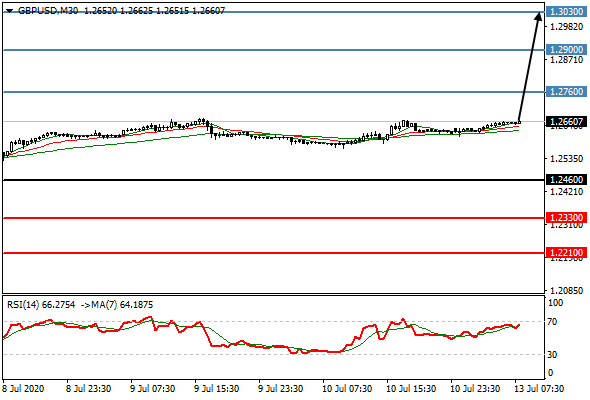Click the RSI(14) 66.2754 indicator label
The height and width of the screenshot is (400, 590).
pyautogui.click(x=41, y=304)
